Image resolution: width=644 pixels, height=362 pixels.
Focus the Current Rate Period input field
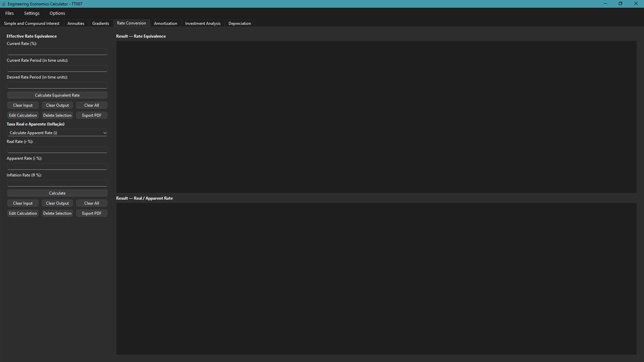(57, 68)
